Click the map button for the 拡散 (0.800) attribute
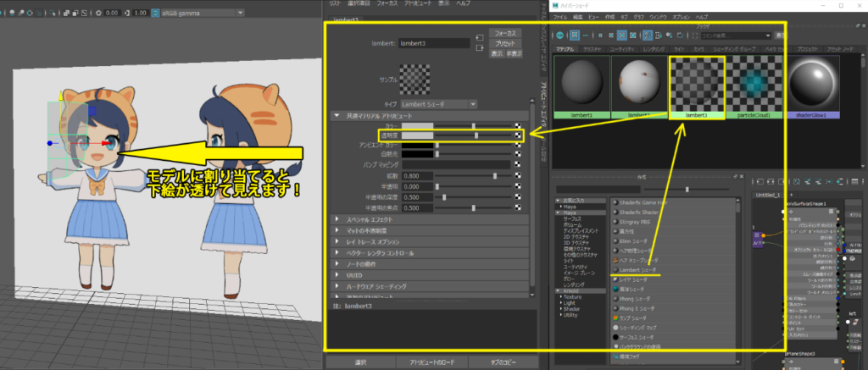868x370 pixels. point(518,176)
